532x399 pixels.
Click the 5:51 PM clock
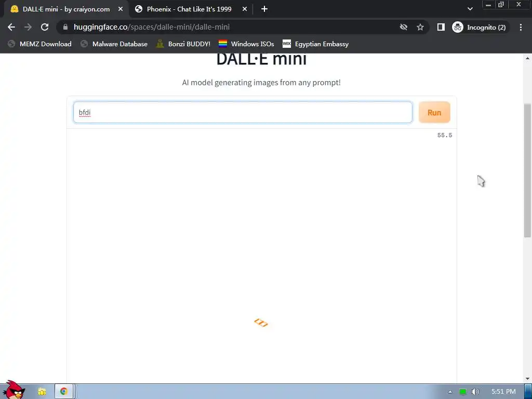[x=503, y=392]
